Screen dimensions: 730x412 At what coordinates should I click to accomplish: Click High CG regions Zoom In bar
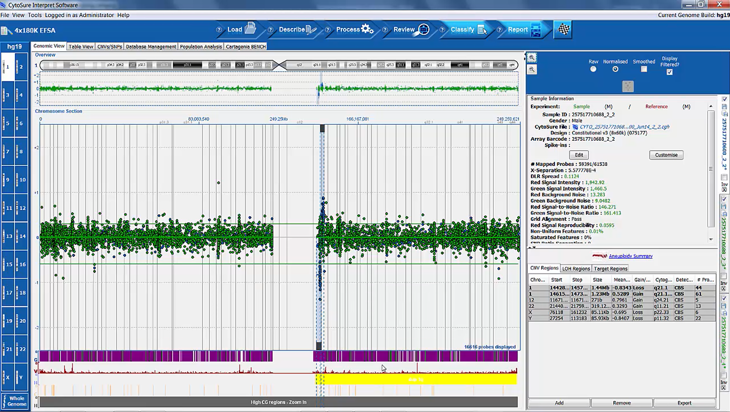[278, 402]
